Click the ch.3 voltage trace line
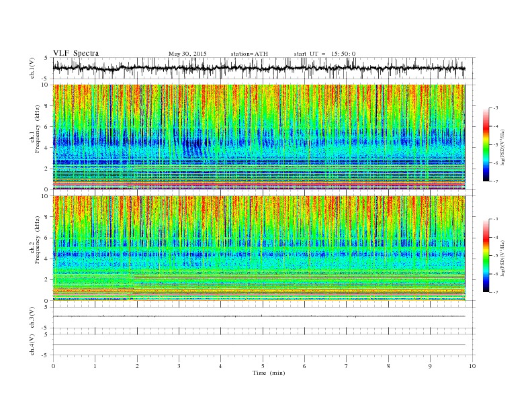This screenshot has height=411, width=532. [x=259, y=316]
